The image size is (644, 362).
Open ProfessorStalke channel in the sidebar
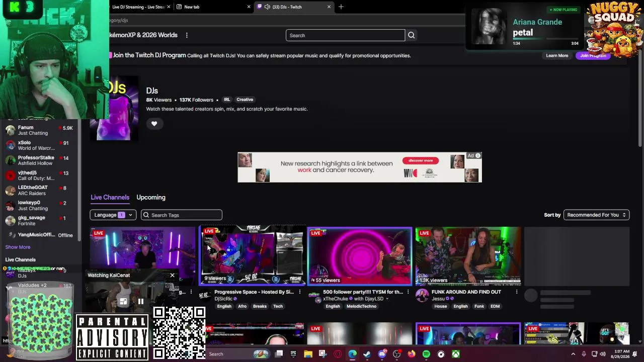click(40, 160)
